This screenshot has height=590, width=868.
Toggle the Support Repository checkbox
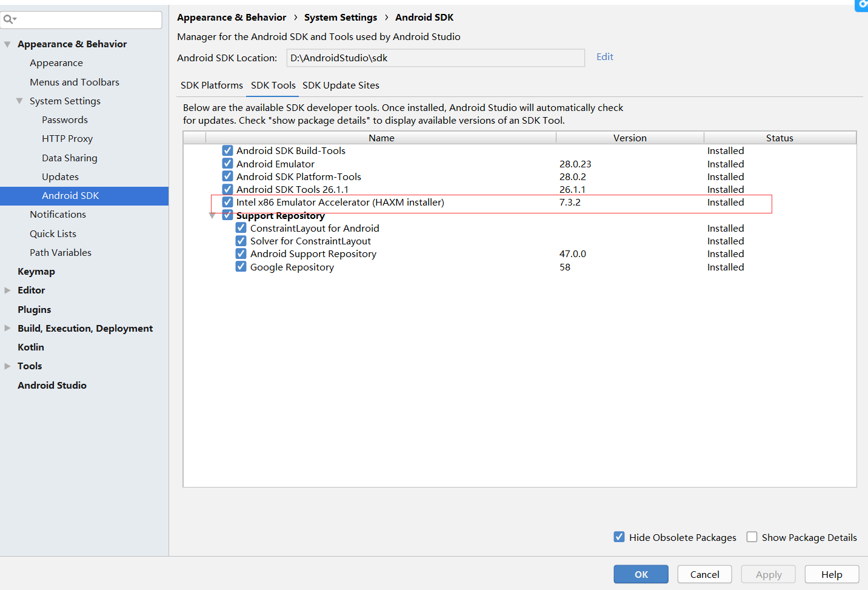[227, 215]
